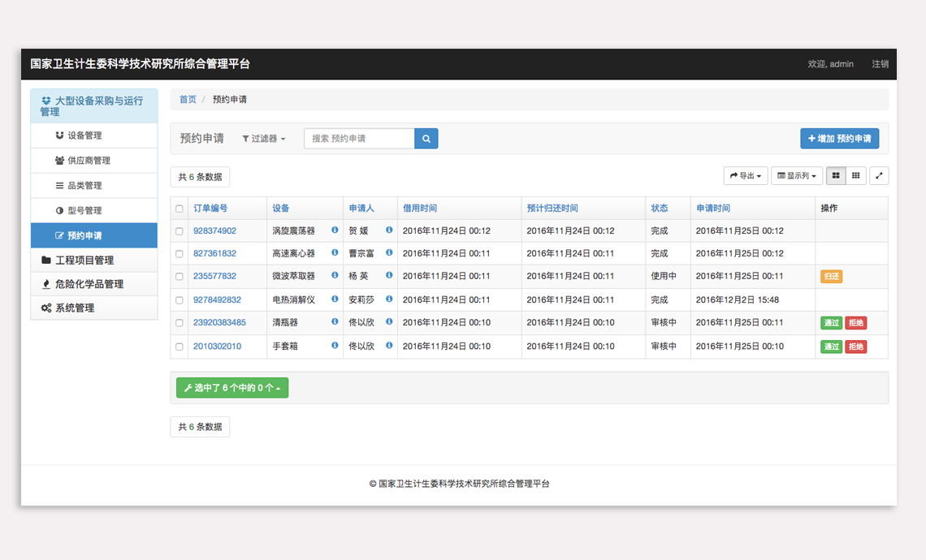Click info icon beside applicant 曹宗富
This screenshot has height=560, width=926.
pyautogui.click(x=389, y=253)
